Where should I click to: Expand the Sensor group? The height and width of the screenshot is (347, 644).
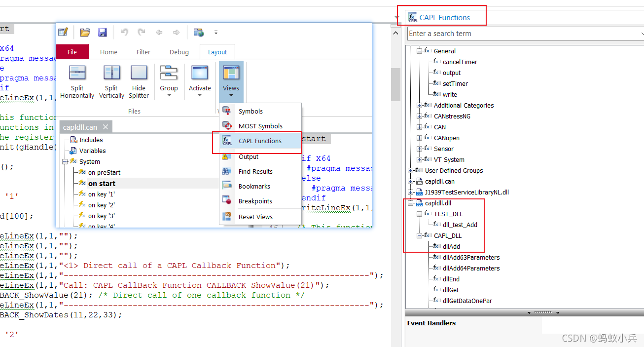point(419,149)
